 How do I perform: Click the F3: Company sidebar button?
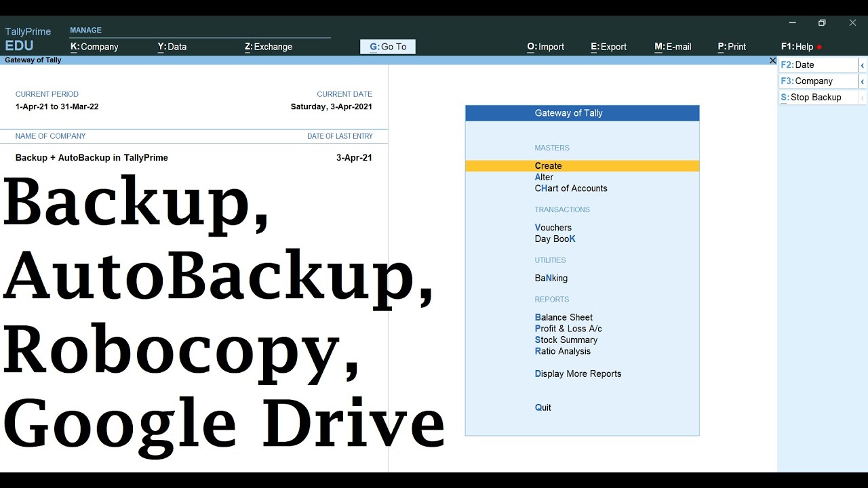(818, 81)
